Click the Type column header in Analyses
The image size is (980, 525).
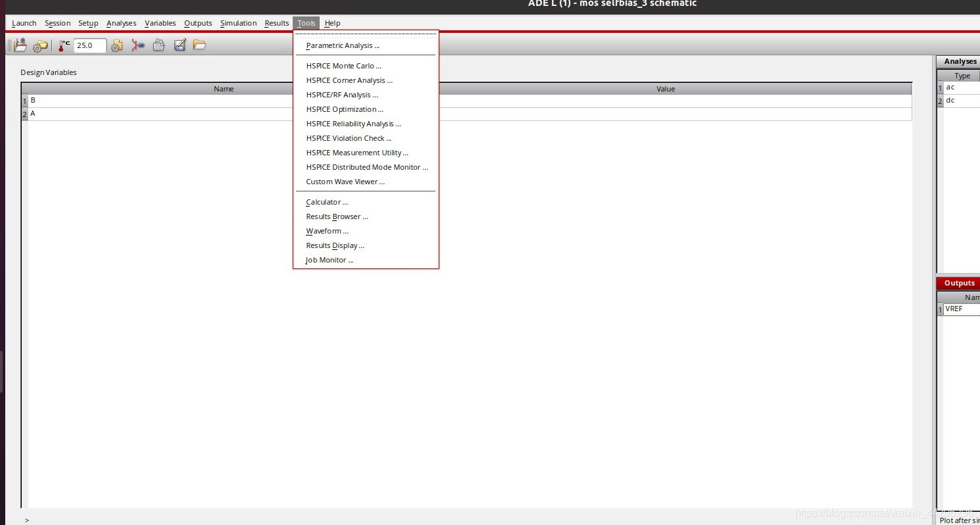point(962,76)
